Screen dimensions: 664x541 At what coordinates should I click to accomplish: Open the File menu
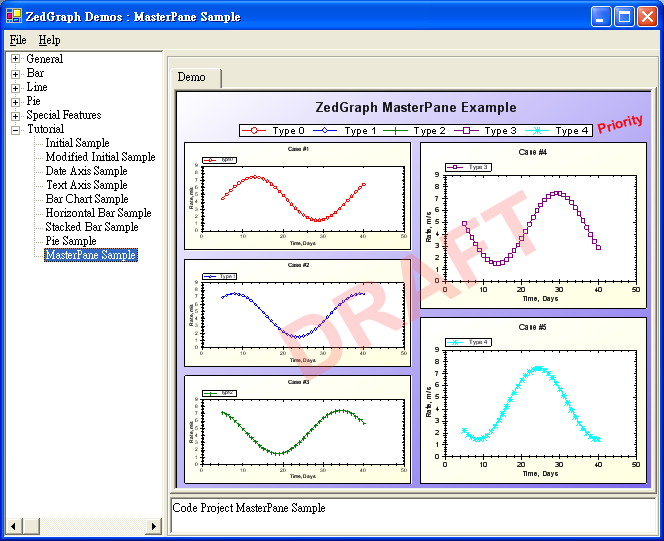18,40
